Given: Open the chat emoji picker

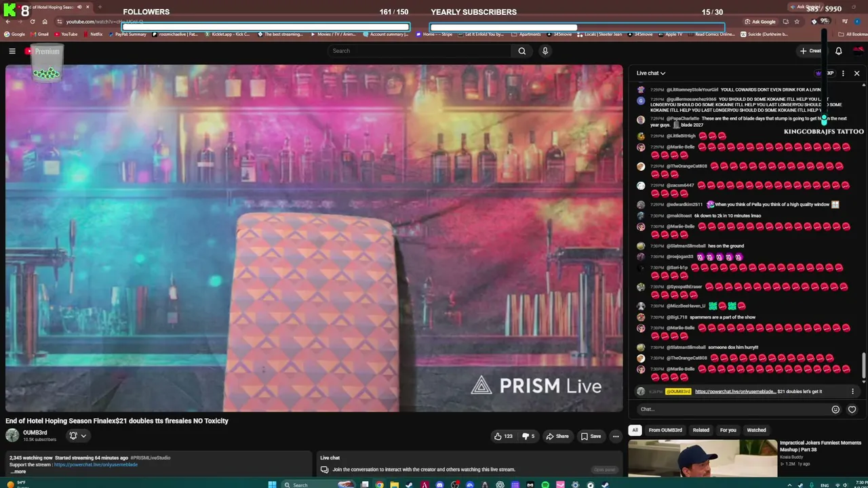Looking at the screenshot, I should point(835,409).
